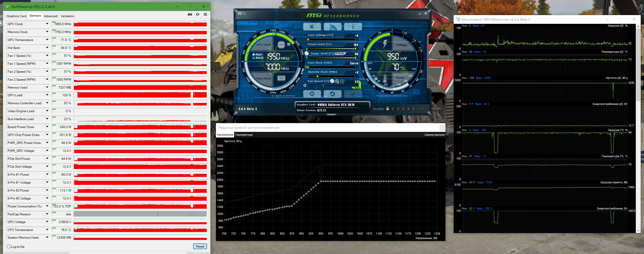Select fan 2 icon in Afterburner
The height and width of the screenshot is (254, 644).
pyautogui.click(x=342, y=81)
